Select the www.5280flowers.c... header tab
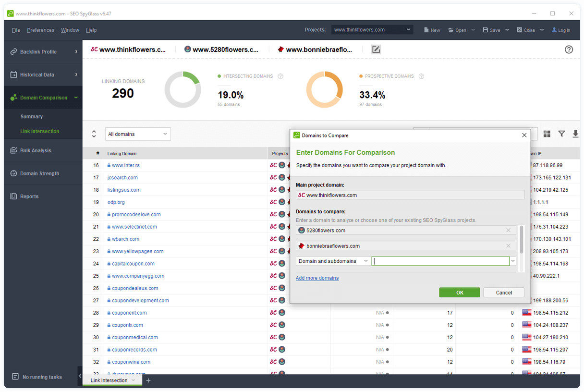This screenshot has height=392, width=584. pyautogui.click(x=221, y=49)
